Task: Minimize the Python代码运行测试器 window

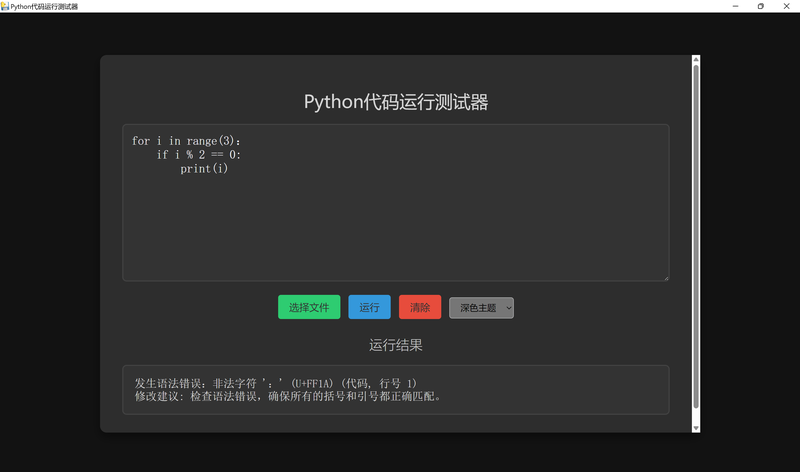Action: [735, 6]
